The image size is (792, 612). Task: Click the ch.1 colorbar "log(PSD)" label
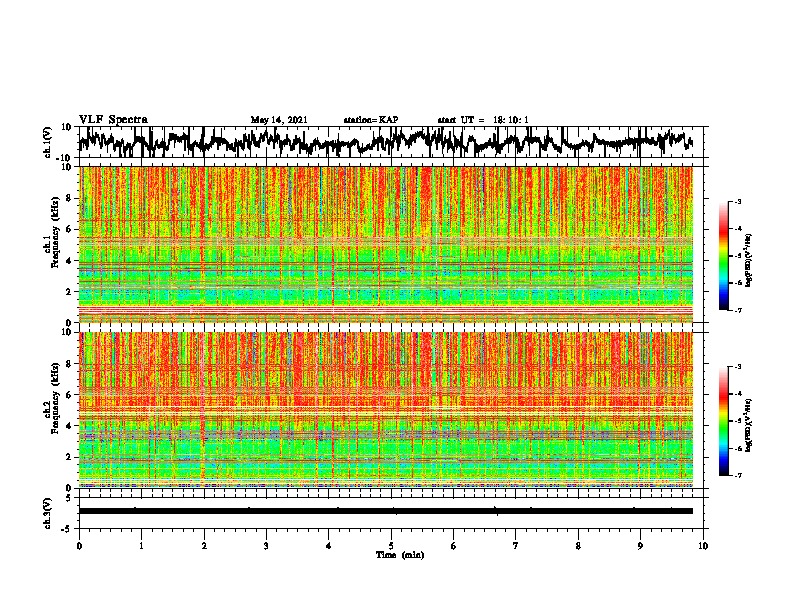[749, 260]
